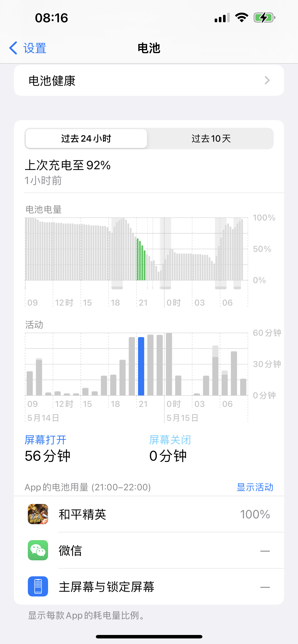Expand 电池健康 using its right chevron
Viewport: 298px width, 644px height.
pyautogui.click(x=267, y=80)
